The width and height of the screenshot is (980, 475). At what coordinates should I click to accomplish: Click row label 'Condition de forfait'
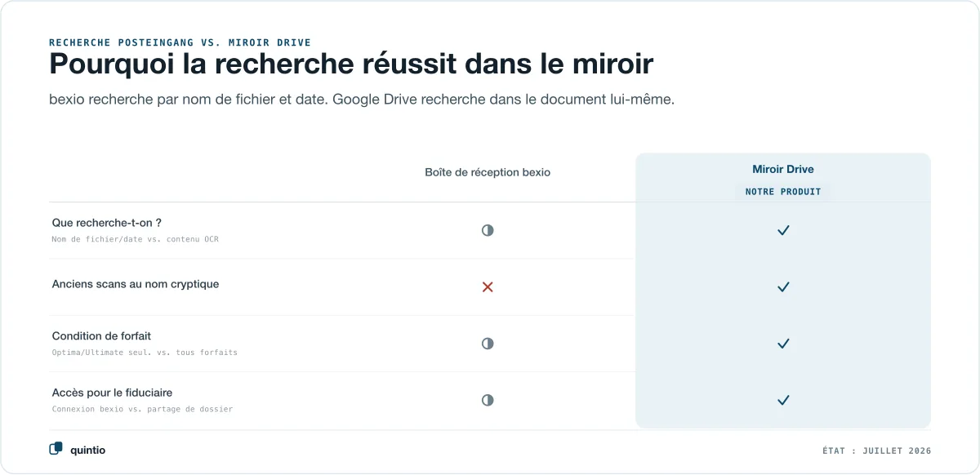pyautogui.click(x=101, y=335)
